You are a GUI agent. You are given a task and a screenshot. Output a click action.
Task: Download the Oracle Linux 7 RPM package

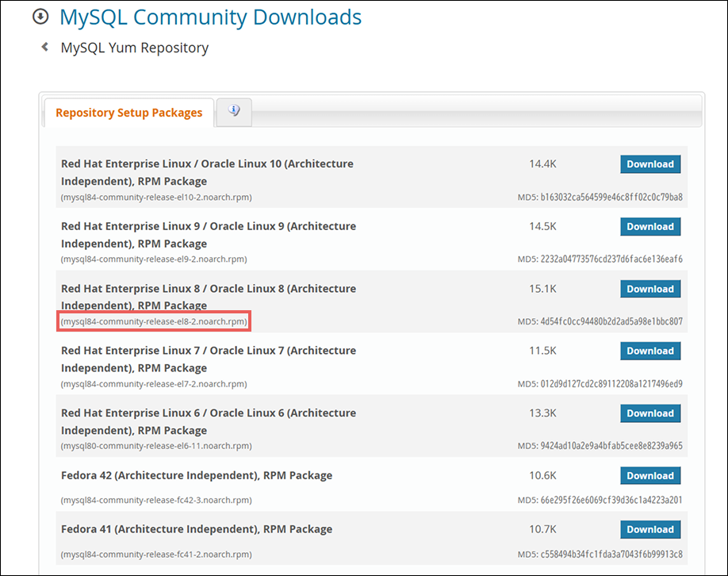[649, 351]
